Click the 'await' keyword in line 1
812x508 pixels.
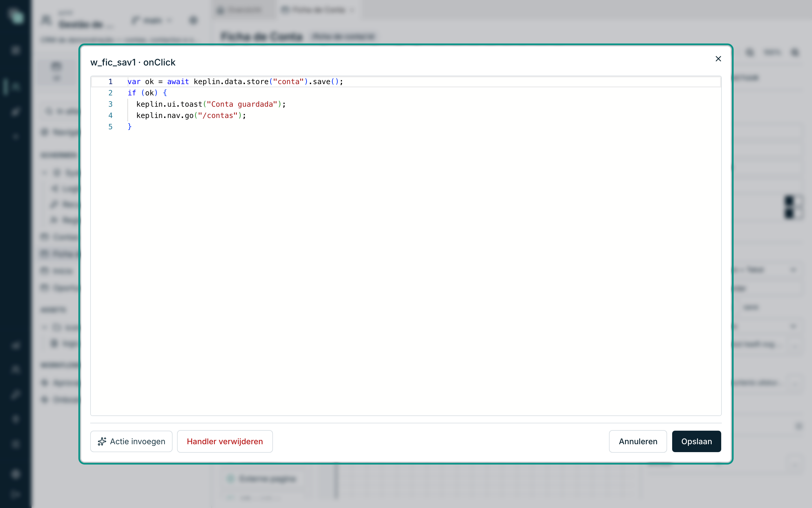click(178, 82)
